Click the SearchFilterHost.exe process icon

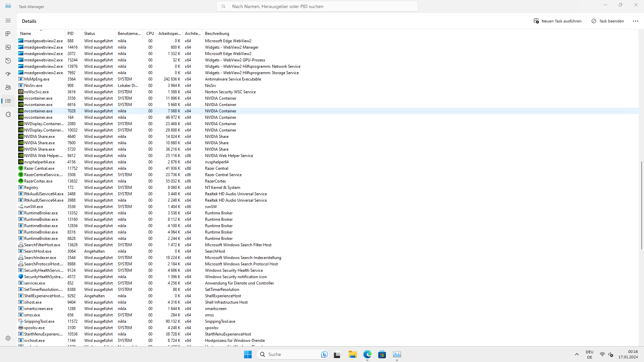coord(21,245)
